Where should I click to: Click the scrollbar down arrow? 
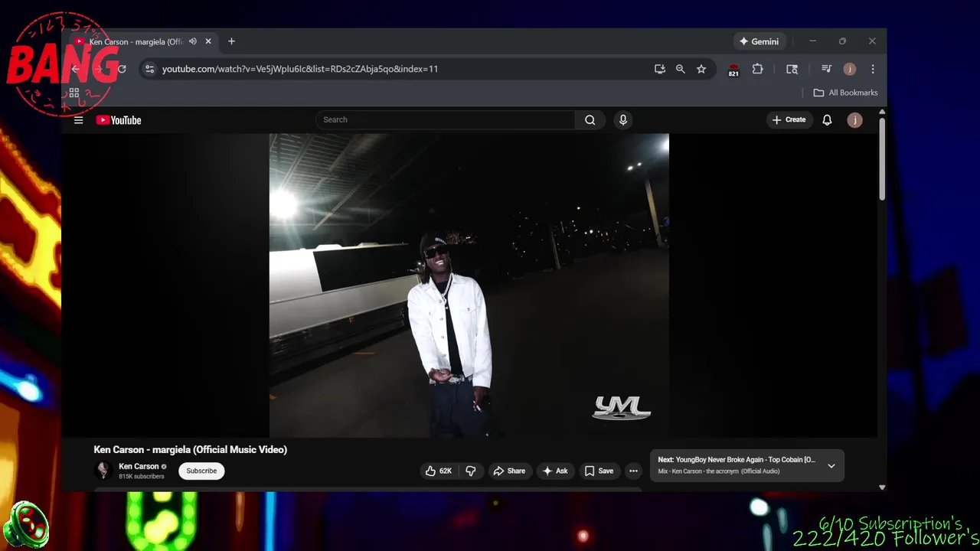[x=882, y=487]
